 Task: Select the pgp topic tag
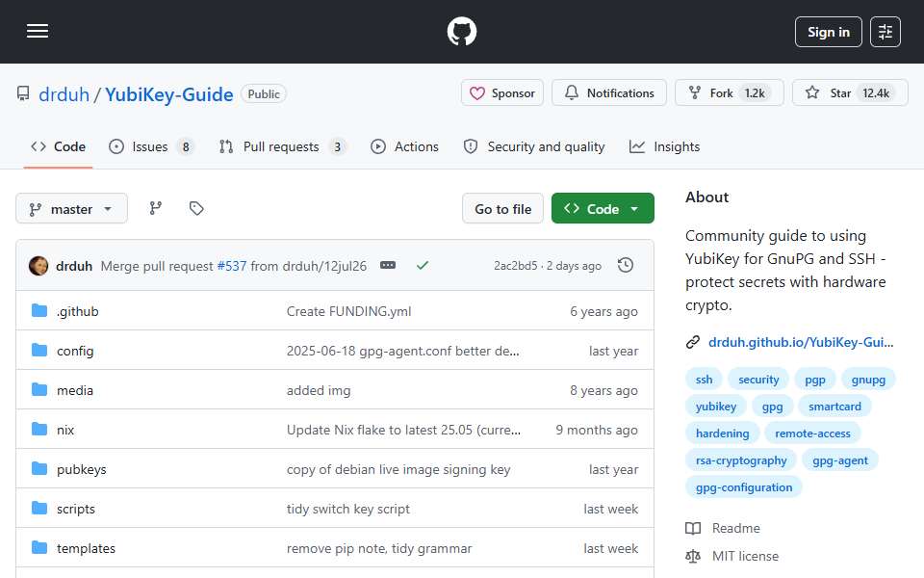pos(815,380)
